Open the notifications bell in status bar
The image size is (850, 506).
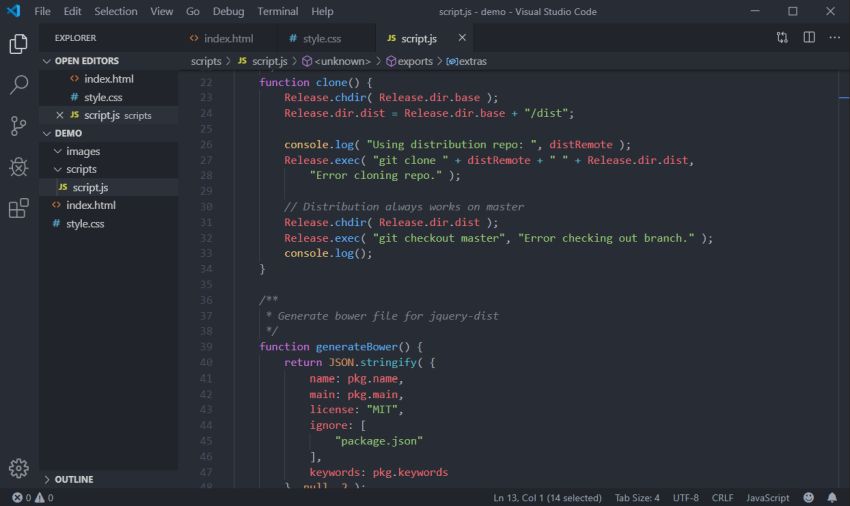(x=832, y=497)
